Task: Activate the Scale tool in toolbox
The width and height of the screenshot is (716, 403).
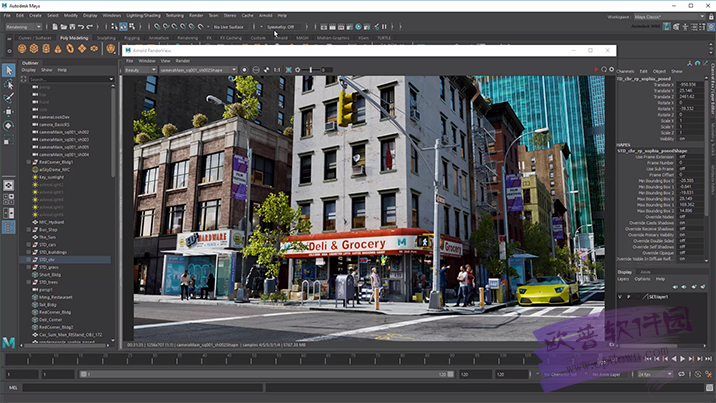Action: pos(9,140)
